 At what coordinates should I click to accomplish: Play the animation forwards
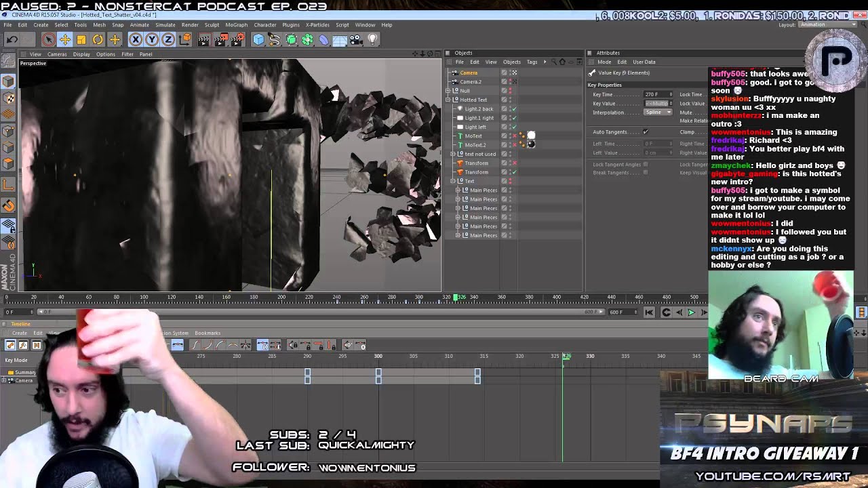click(691, 312)
